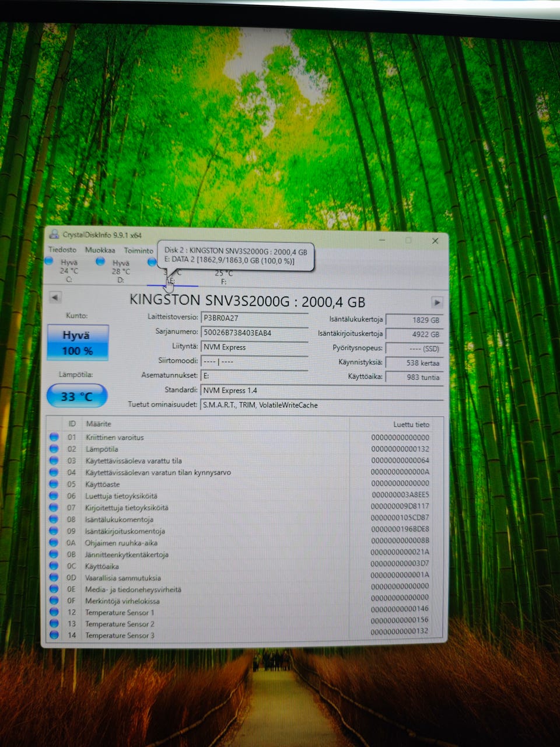560x747 pixels.
Task: Click the Määrite column header
Action: tap(99, 424)
